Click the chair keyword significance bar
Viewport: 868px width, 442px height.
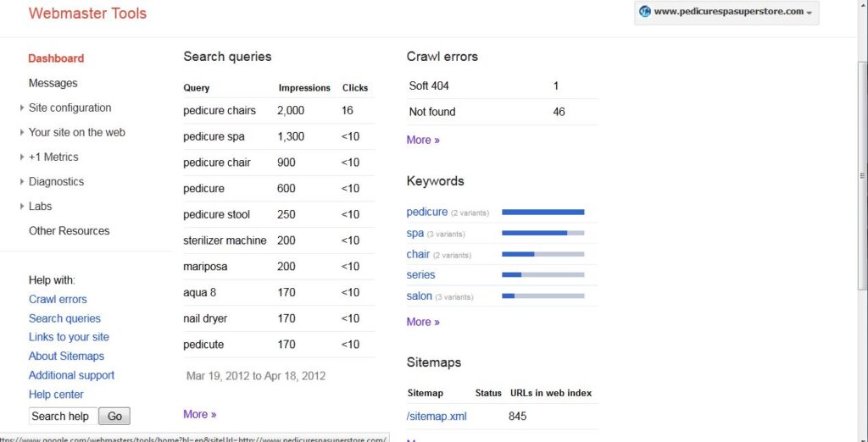click(543, 255)
